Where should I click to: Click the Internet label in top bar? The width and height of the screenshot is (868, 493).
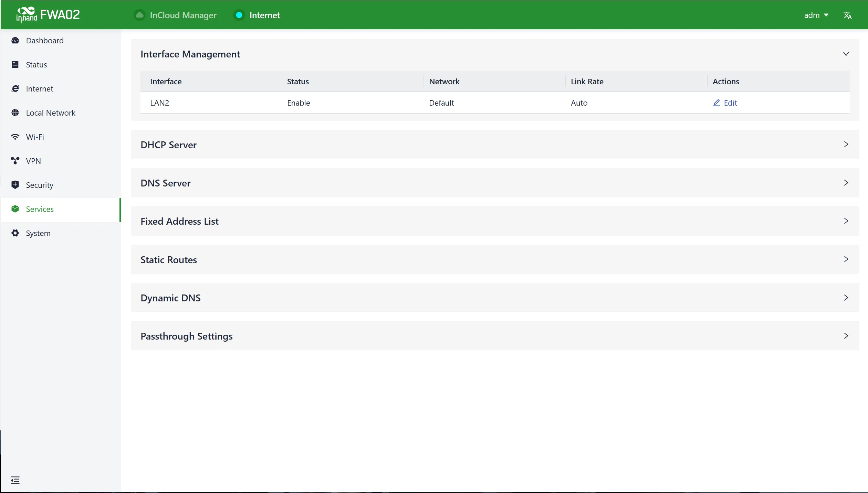coord(264,15)
